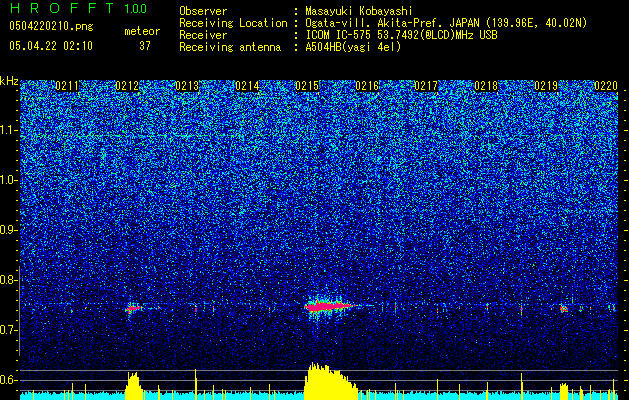Click the 0213 time marker

(x=187, y=86)
